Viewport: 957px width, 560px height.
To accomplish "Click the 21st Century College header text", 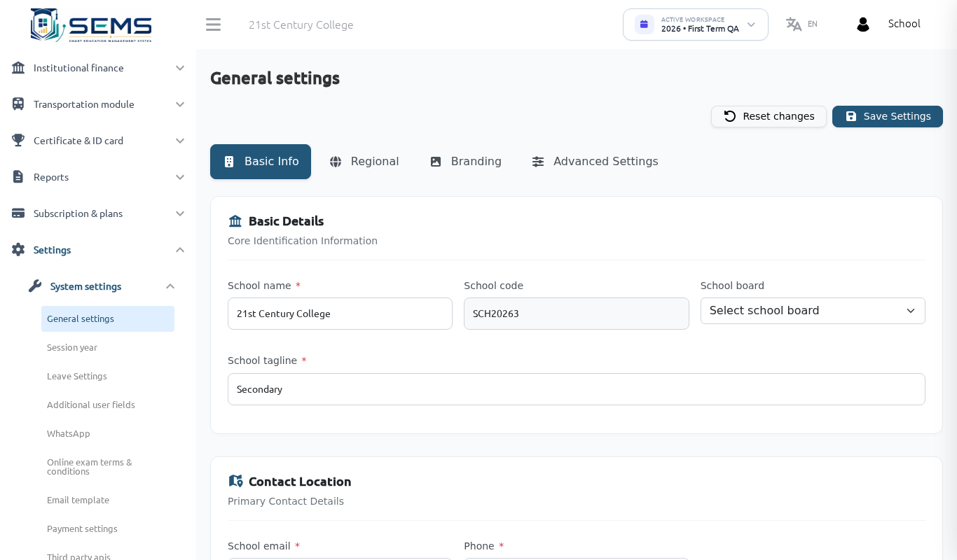I will [x=301, y=24].
